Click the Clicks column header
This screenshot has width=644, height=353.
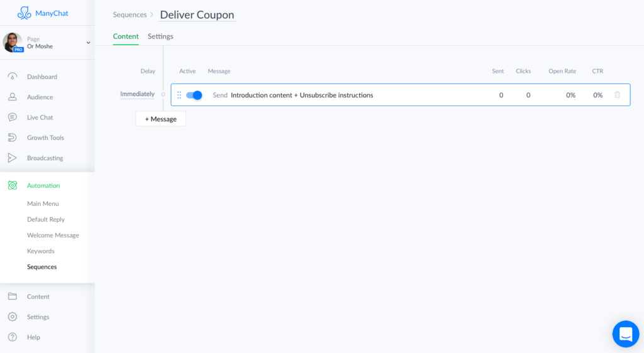pos(523,71)
